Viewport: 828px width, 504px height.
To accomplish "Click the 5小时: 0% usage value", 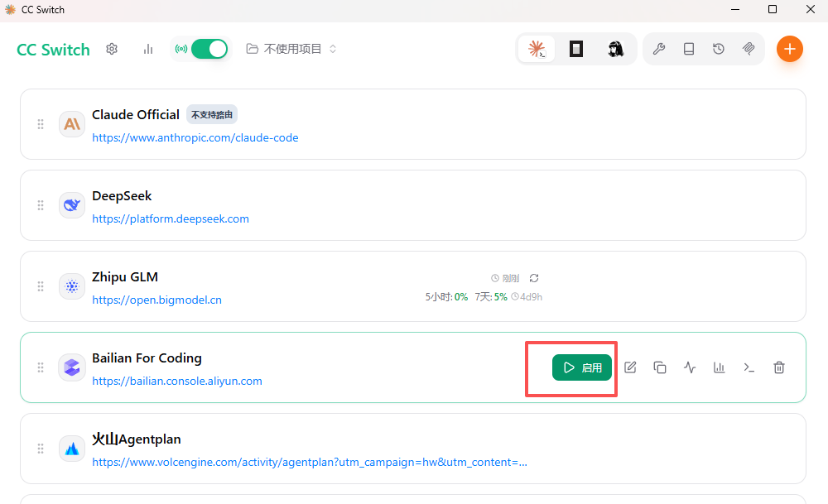I will pyautogui.click(x=447, y=297).
